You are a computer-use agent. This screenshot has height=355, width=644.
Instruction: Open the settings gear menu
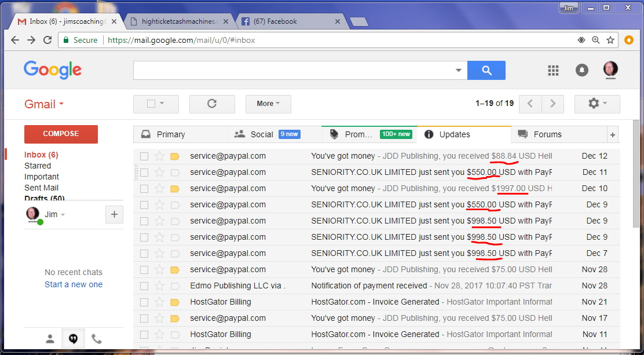click(x=597, y=104)
